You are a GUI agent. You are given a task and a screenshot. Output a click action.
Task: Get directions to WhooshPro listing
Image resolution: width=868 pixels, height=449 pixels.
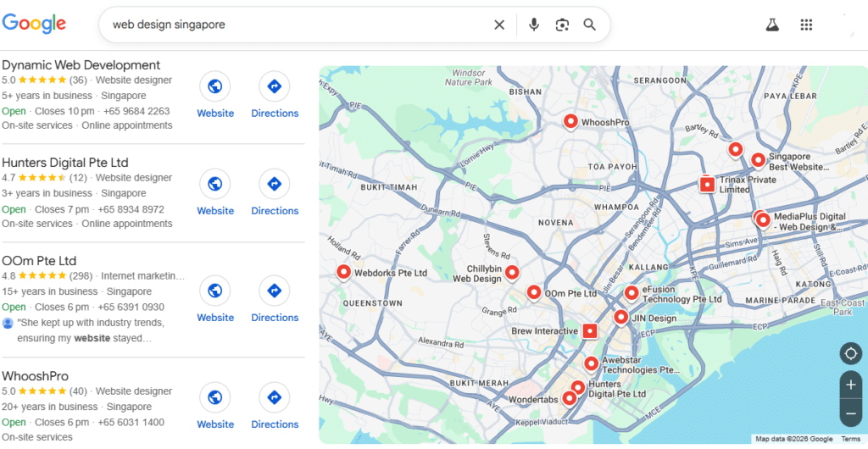click(275, 397)
